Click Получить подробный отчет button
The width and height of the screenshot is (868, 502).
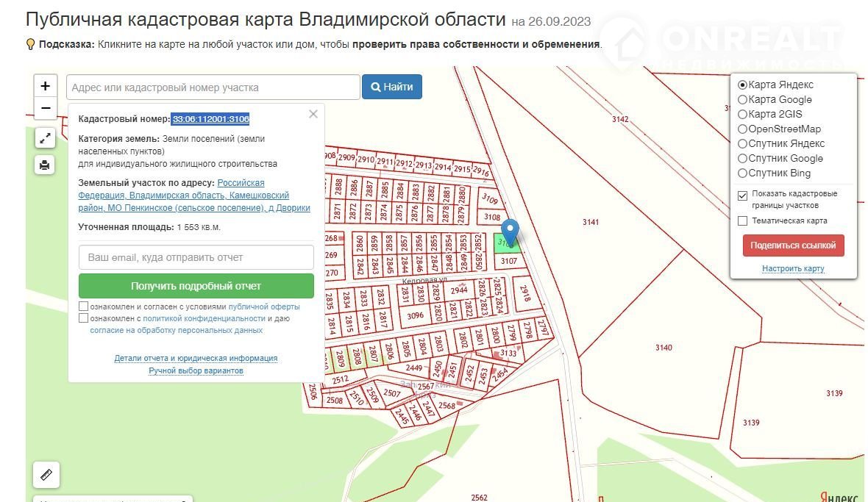(196, 286)
